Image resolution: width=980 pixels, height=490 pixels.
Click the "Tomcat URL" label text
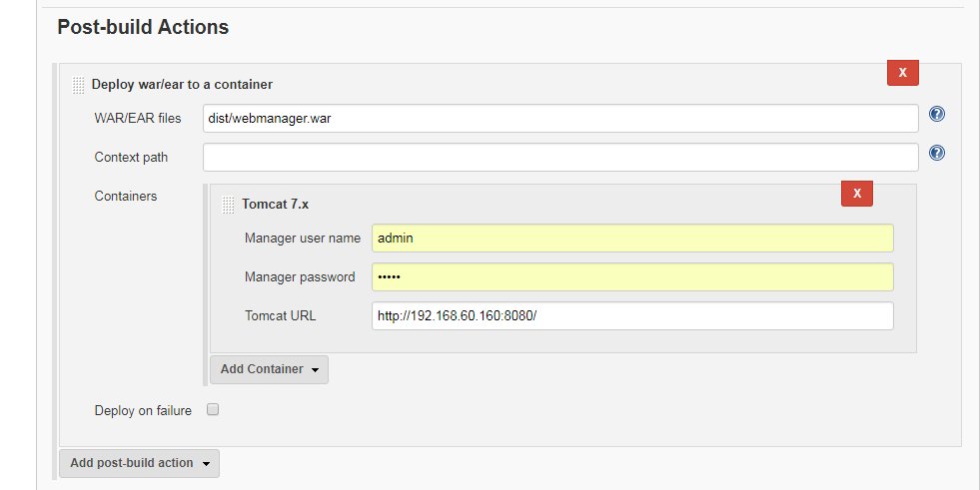280,315
